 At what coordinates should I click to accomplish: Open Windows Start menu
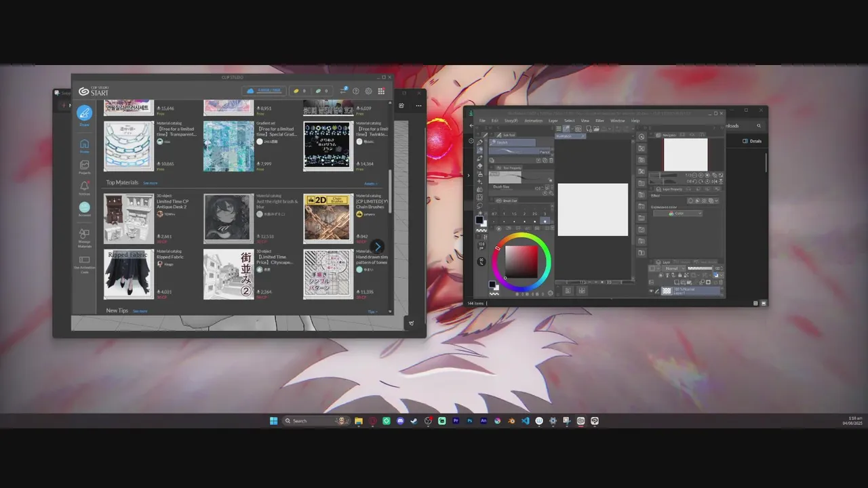tap(273, 421)
